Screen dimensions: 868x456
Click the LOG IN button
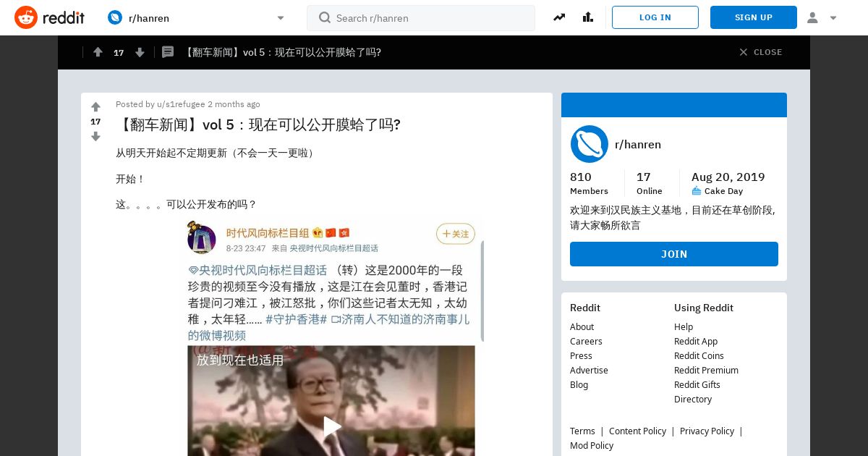click(x=655, y=17)
